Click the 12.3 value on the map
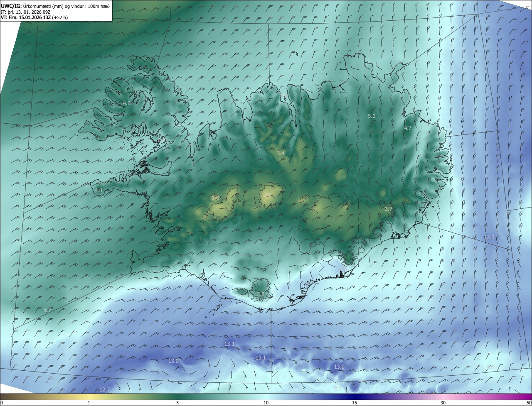Screen dimensions: 532x406 tap(489, 237)
